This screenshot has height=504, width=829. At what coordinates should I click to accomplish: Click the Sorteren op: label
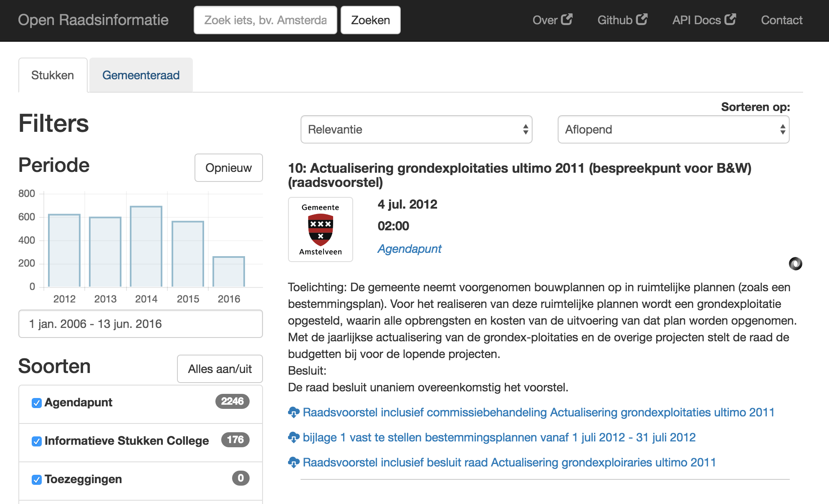(x=756, y=107)
